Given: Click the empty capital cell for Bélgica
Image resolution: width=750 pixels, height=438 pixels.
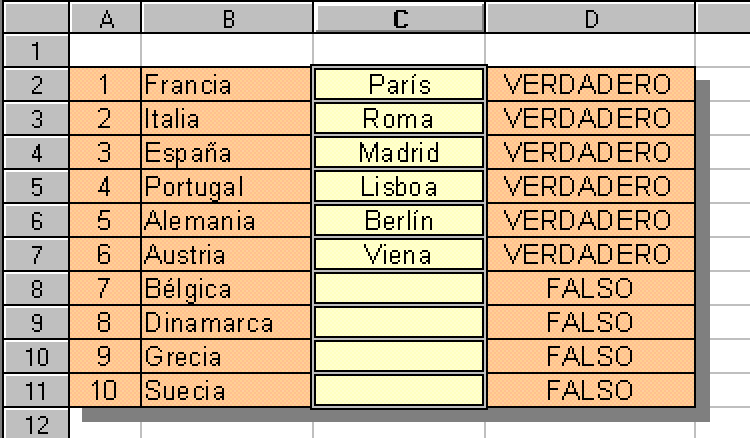Looking at the screenshot, I should (x=399, y=289).
